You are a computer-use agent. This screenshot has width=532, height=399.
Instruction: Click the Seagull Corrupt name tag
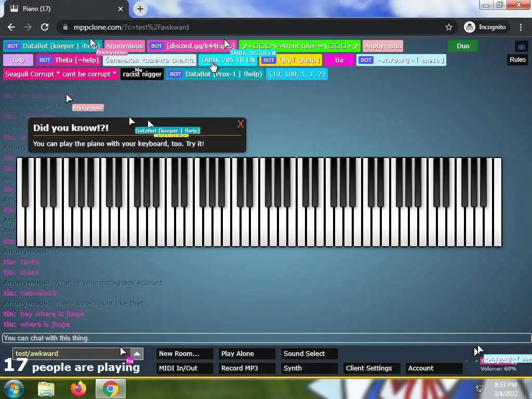[61, 74]
